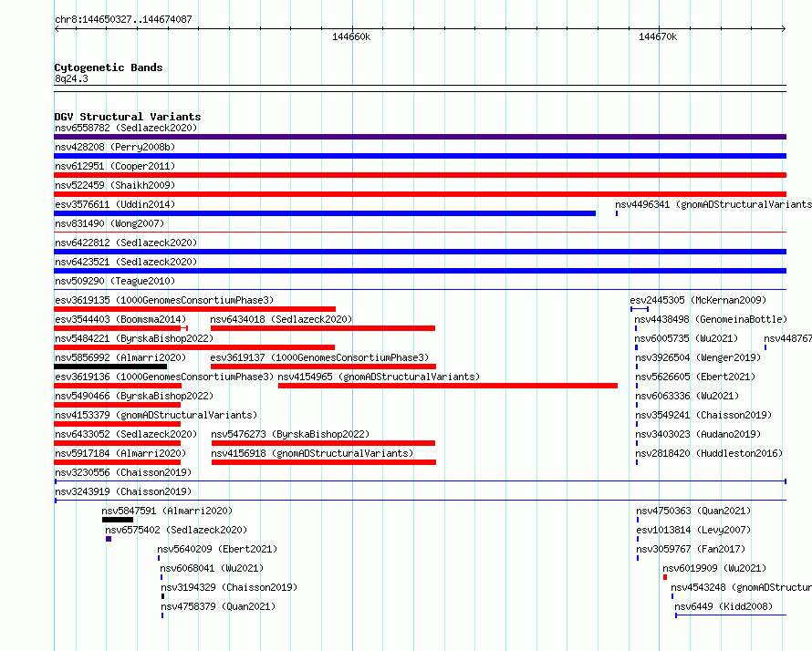
Task: Click the purple square under nsv6575402
Action: click(109, 539)
